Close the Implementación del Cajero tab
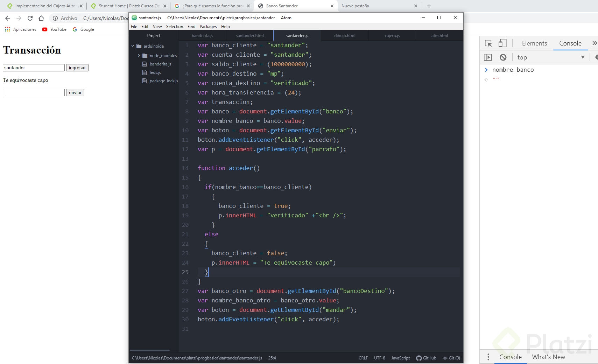The height and width of the screenshot is (364, 598). pyautogui.click(x=81, y=6)
